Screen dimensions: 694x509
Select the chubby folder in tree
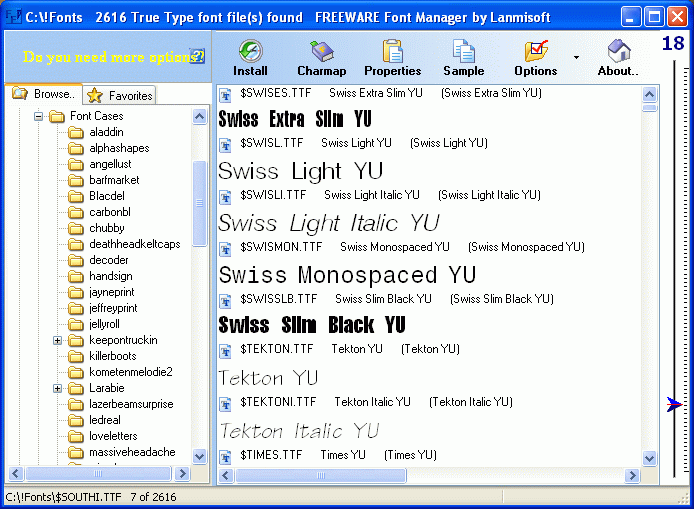pyautogui.click(x=106, y=228)
